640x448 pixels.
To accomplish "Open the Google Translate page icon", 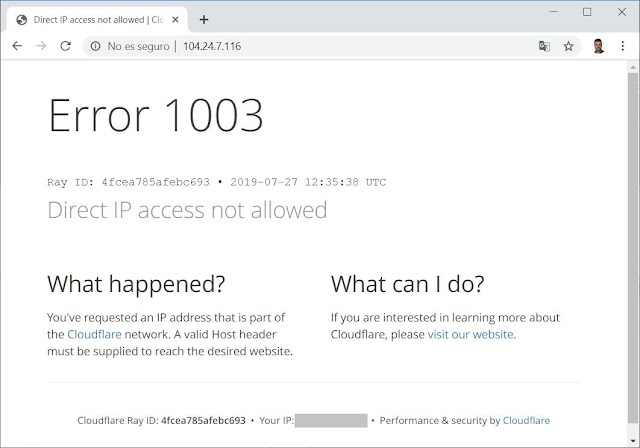I will click(x=544, y=46).
